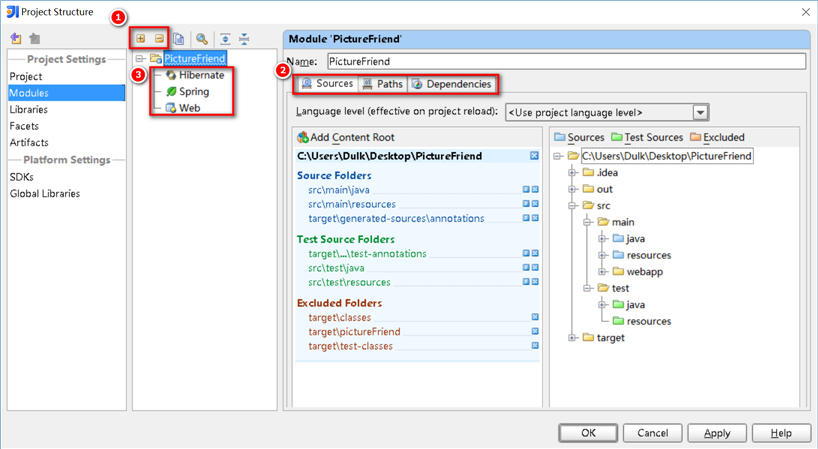Remove src\test\resources test folder
This screenshot has width=818, height=449.
click(535, 282)
